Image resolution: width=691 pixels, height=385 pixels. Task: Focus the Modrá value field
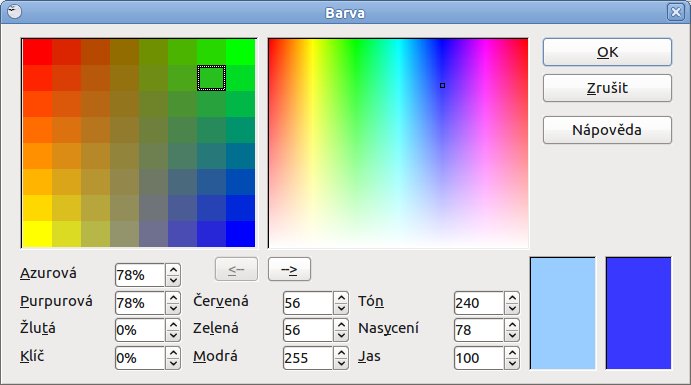(x=308, y=358)
